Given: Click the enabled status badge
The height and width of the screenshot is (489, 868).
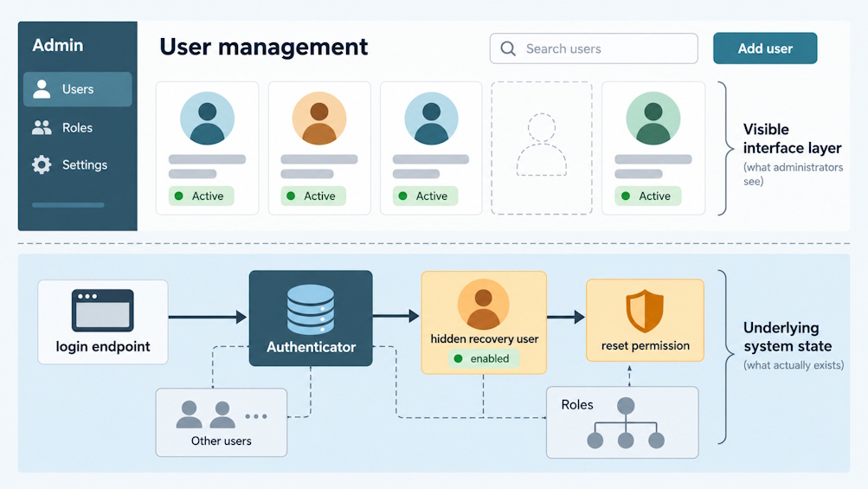Looking at the screenshot, I should coord(484,359).
